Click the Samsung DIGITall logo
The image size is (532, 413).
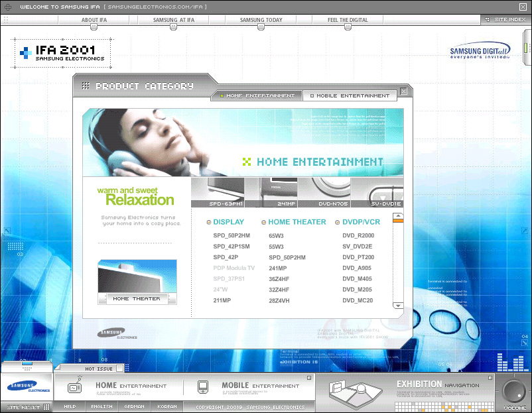coord(480,50)
